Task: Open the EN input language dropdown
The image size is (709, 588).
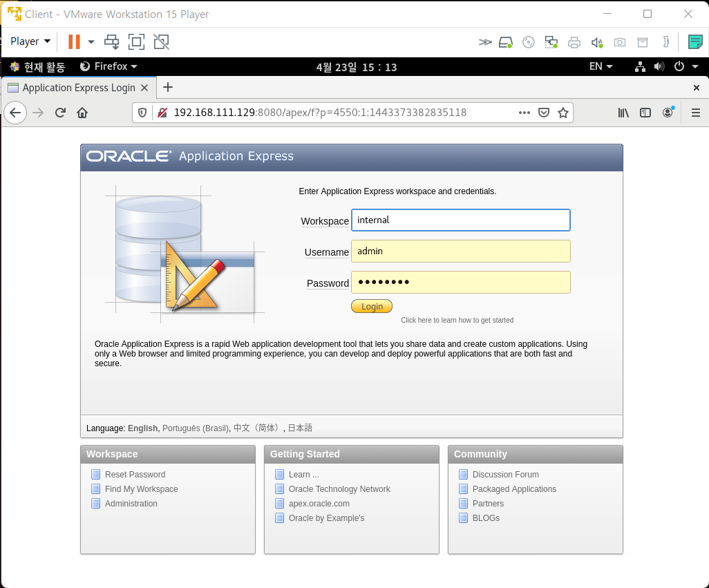Action: click(601, 66)
